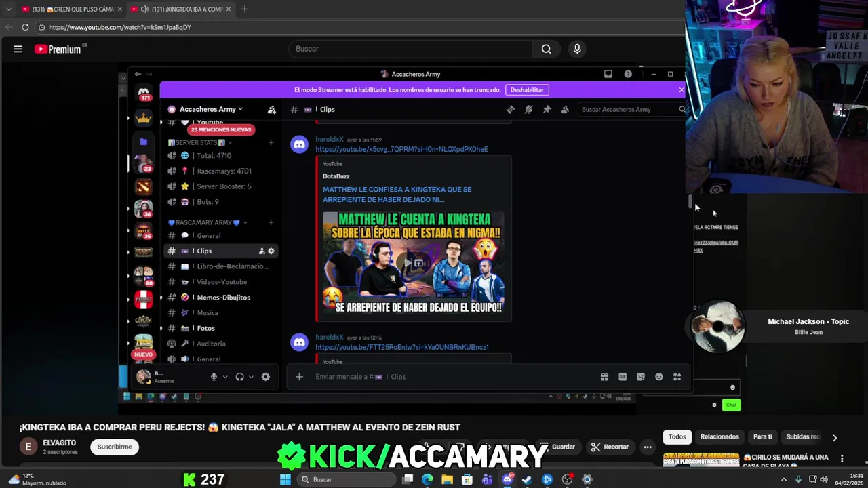Edit Clips channel gear icon
Screen dimensions: 868x488
pos(271,251)
